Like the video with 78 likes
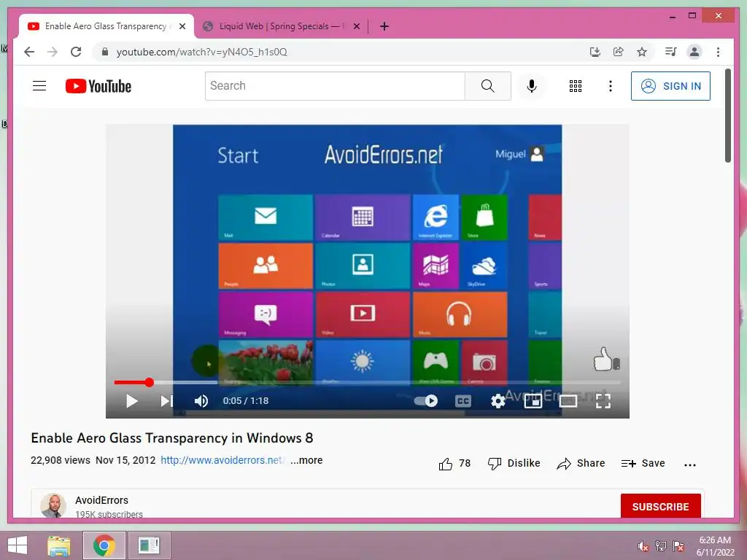The image size is (747, 560). 454,463
